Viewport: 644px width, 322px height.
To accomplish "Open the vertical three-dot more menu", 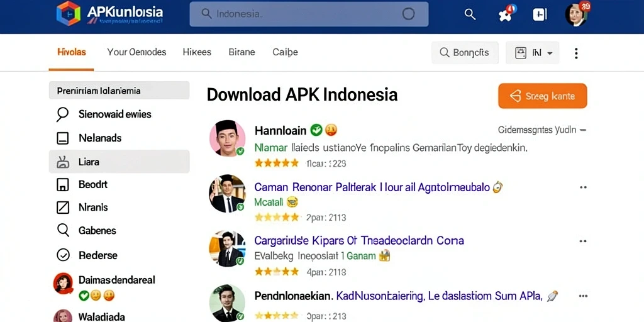I will point(576,53).
